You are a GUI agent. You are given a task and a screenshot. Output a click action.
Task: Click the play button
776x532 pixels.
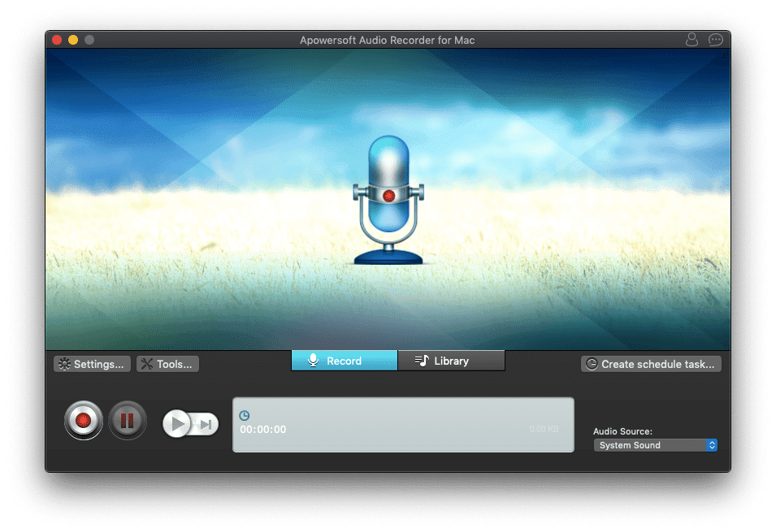177,423
